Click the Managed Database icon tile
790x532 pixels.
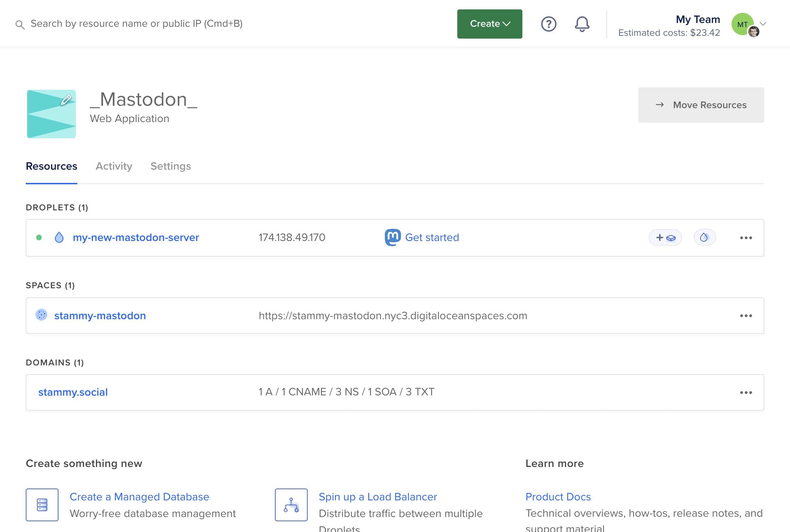click(x=42, y=505)
